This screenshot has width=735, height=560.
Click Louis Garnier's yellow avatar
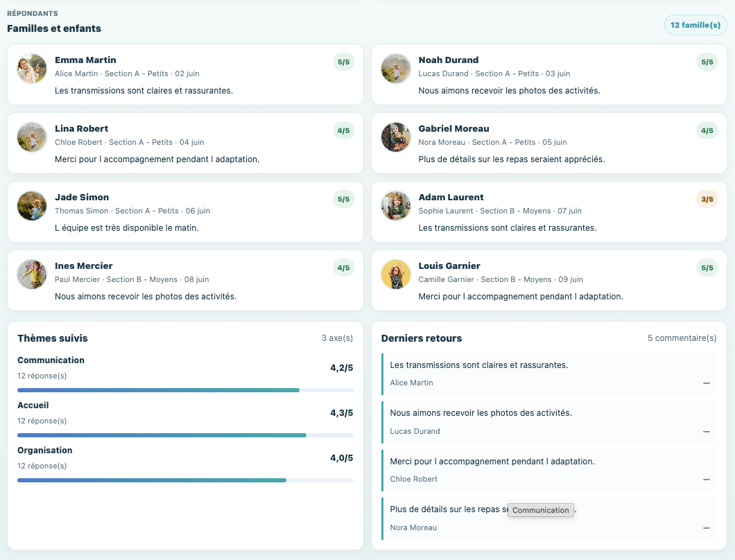tap(396, 274)
